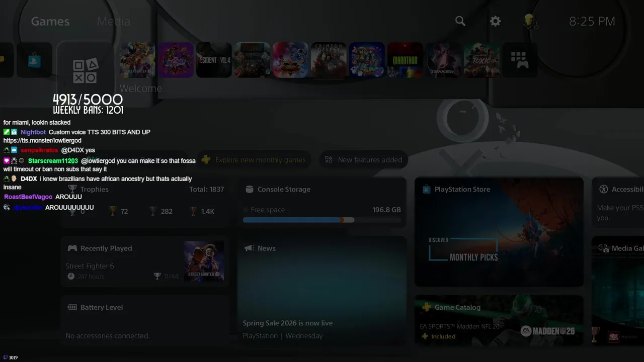Viewport: 644px width, 362px height.
Task: Click the 8:25 PM clock
Action: (x=592, y=21)
